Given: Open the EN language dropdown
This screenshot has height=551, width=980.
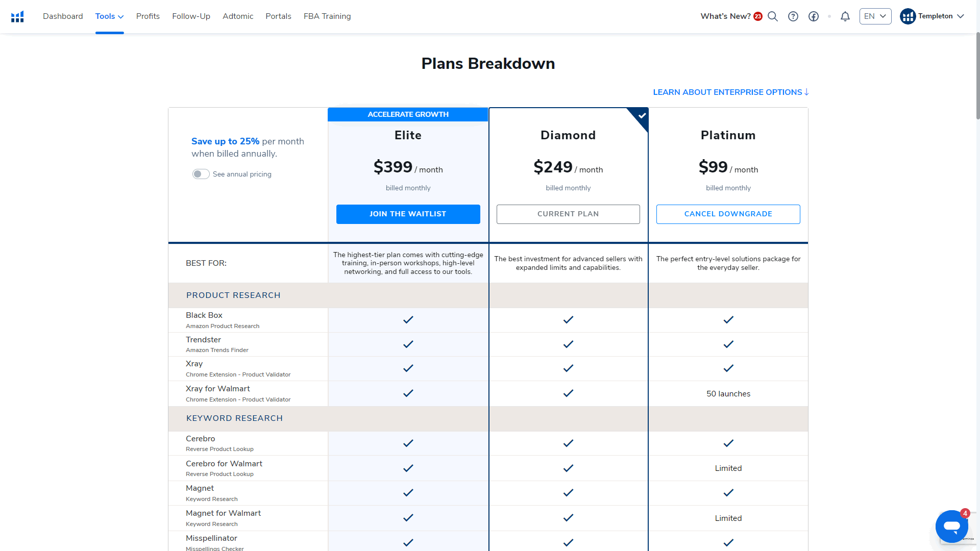Looking at the screenshot, I should pos(875,15).
